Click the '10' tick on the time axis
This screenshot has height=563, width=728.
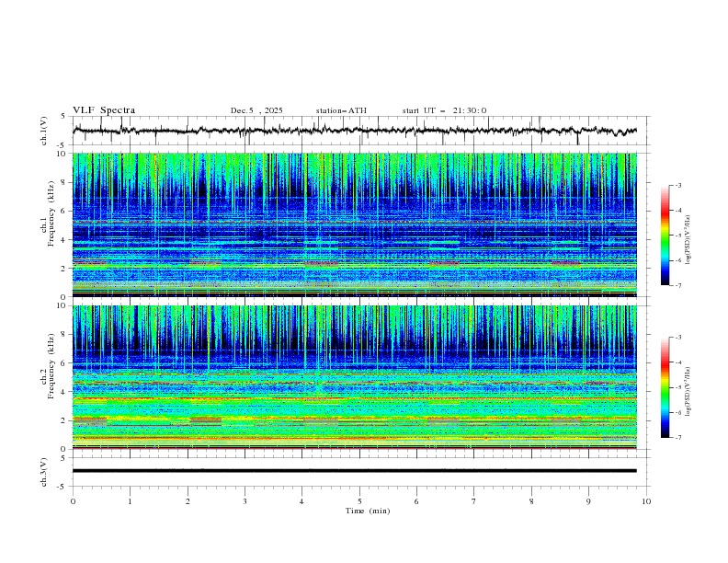[x=646, y=501]
